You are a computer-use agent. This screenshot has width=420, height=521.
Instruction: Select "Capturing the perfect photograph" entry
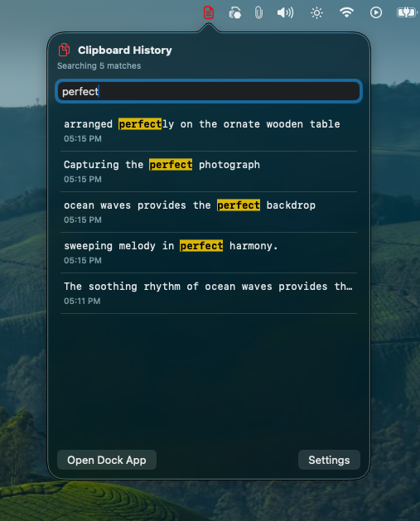209,171
